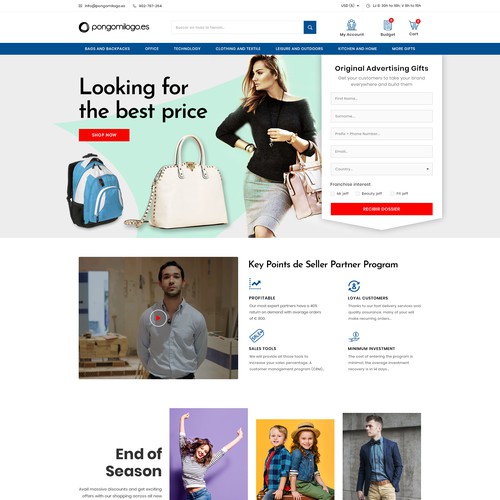Viewport: 500px width, 500px height.
Task: Click the Profitable chart icon
Action: coord(255,284)
